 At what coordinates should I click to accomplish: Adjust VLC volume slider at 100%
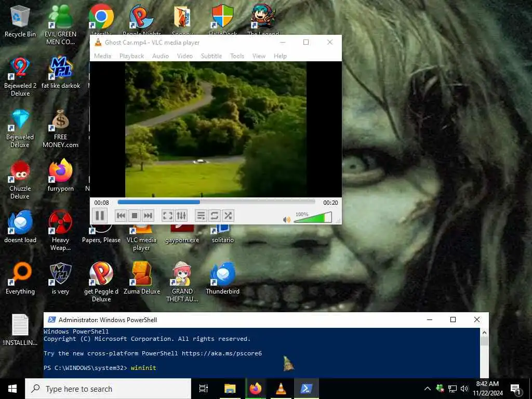313,218
